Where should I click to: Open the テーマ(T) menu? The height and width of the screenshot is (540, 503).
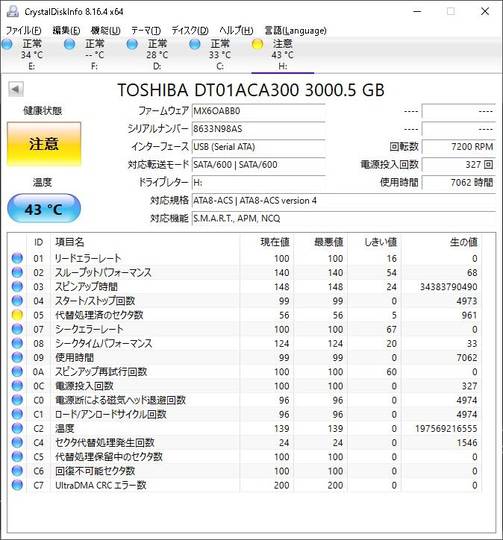146,31
